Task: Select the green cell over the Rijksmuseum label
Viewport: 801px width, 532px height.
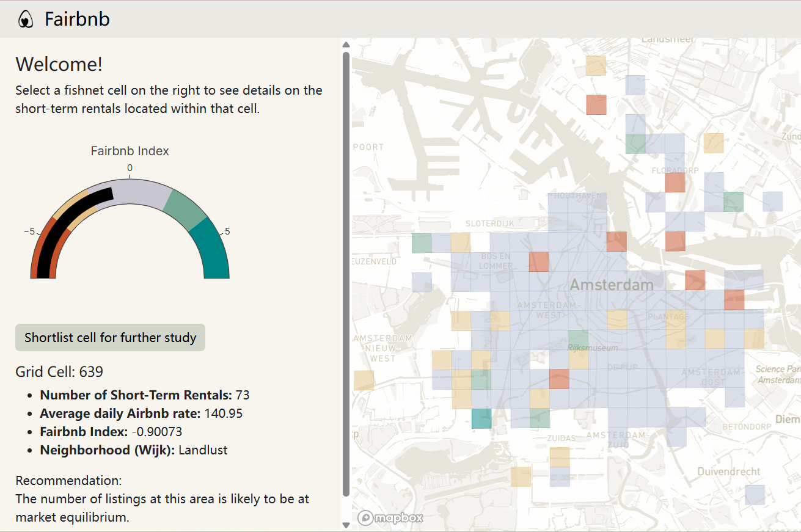Action: point(578,340)
